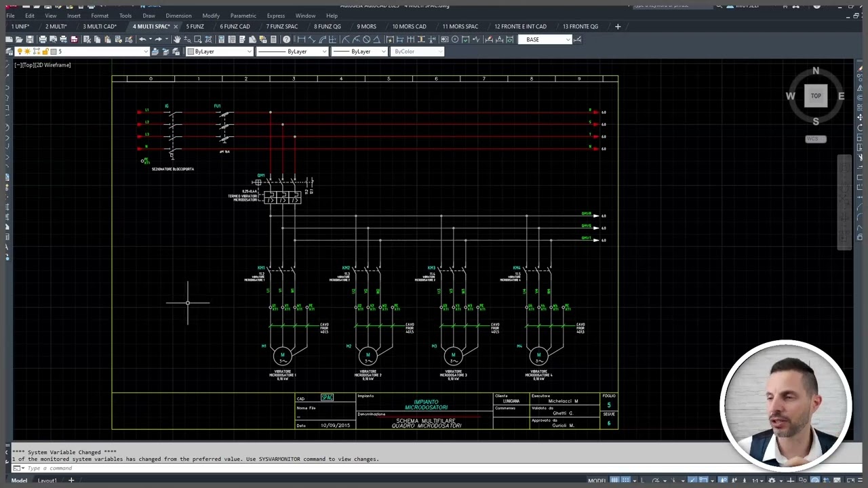This screenshot has width=868, height=488.
Task: Click the Layer Previous icon
Action: (165, 52)
